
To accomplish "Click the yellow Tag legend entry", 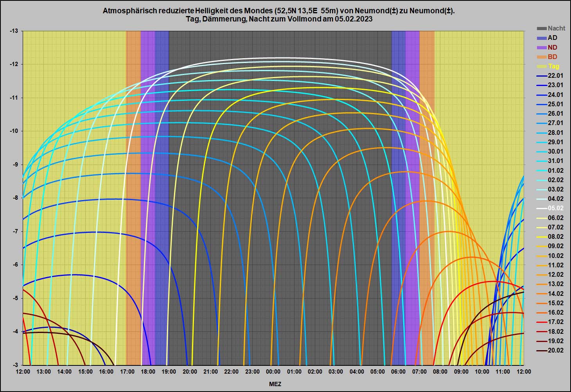I will click(x=553, y=66).
